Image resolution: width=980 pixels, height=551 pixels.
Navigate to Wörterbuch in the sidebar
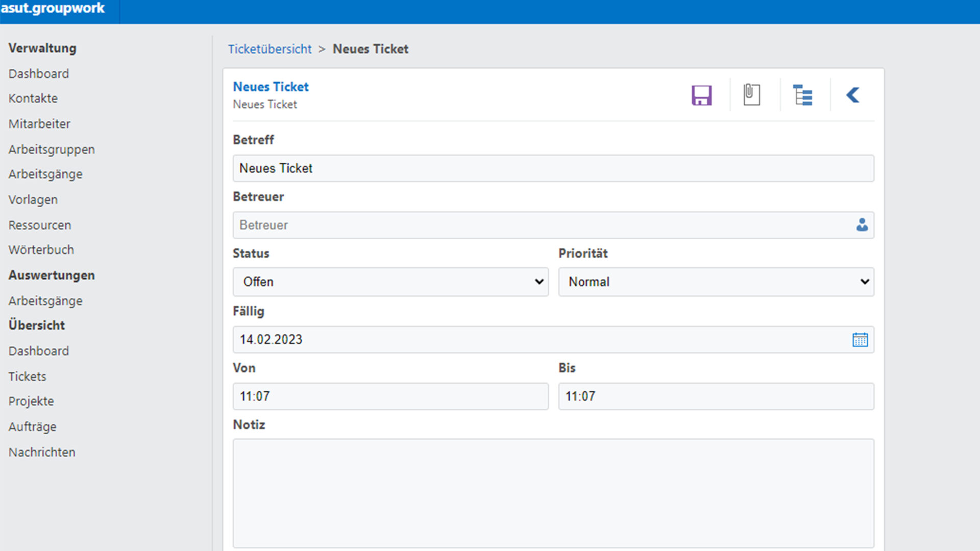click(41, 250)
